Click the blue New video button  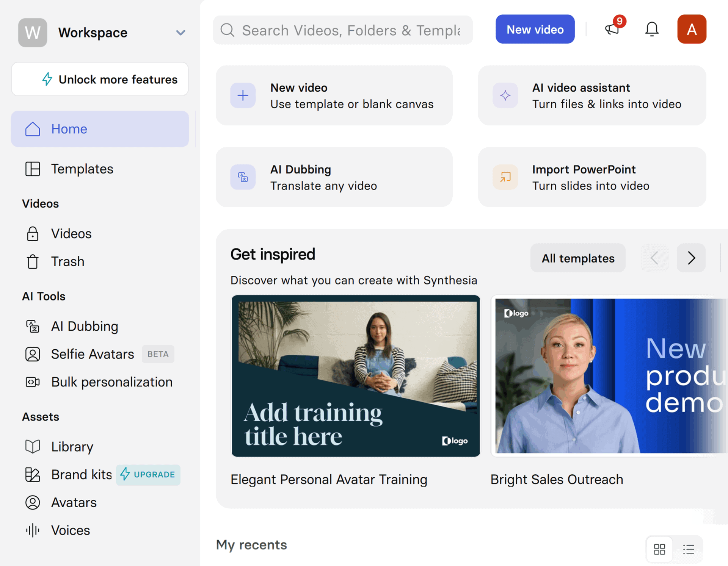(535, 29)
